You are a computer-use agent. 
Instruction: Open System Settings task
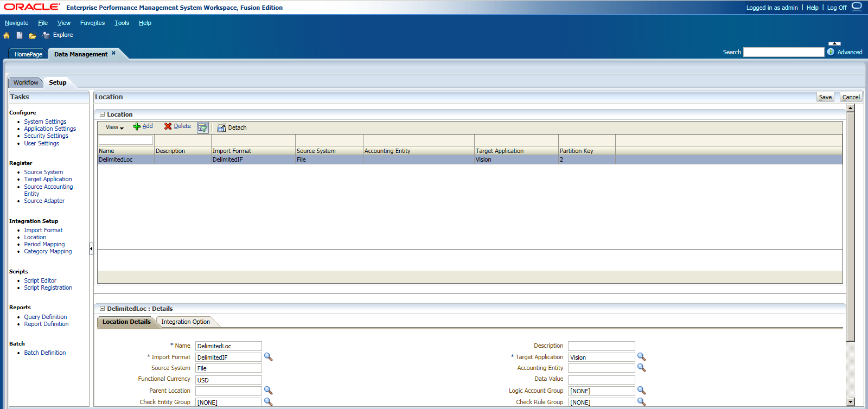(x=45, y=122)
